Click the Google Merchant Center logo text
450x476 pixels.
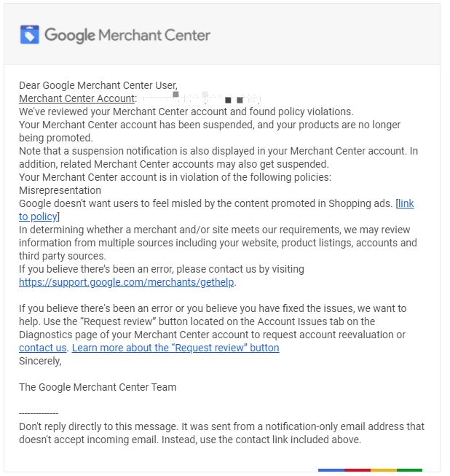[x=127, y=35]
